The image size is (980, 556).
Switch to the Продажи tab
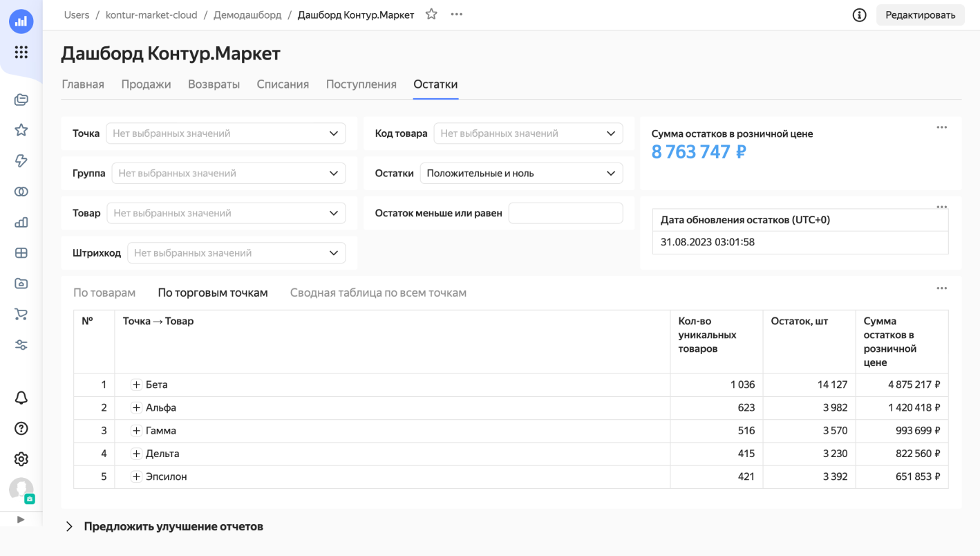click(146, 84)
